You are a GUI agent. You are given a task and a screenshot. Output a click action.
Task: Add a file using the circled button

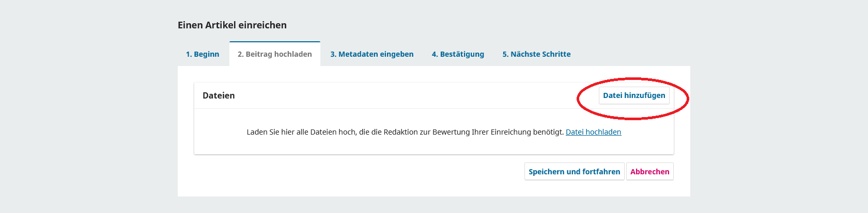pyautogui.click(x=634, y=95)
